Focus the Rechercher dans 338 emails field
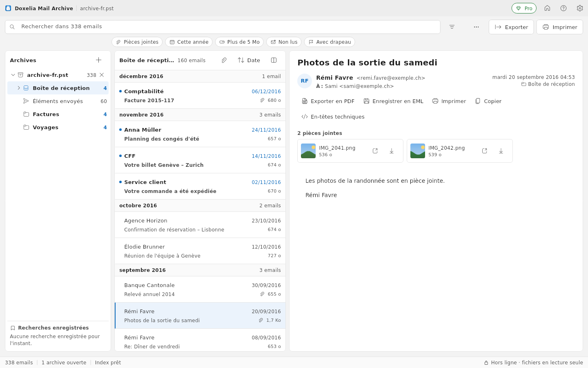The width and height of the screenshot is (588, 368). pyautogui.click(x=223, y=27)
